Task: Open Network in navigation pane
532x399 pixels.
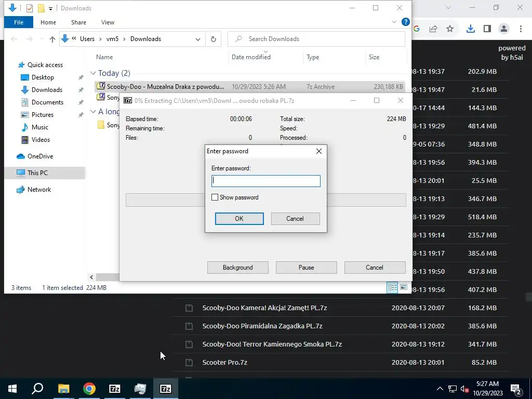Action: [x=39, y=190]
